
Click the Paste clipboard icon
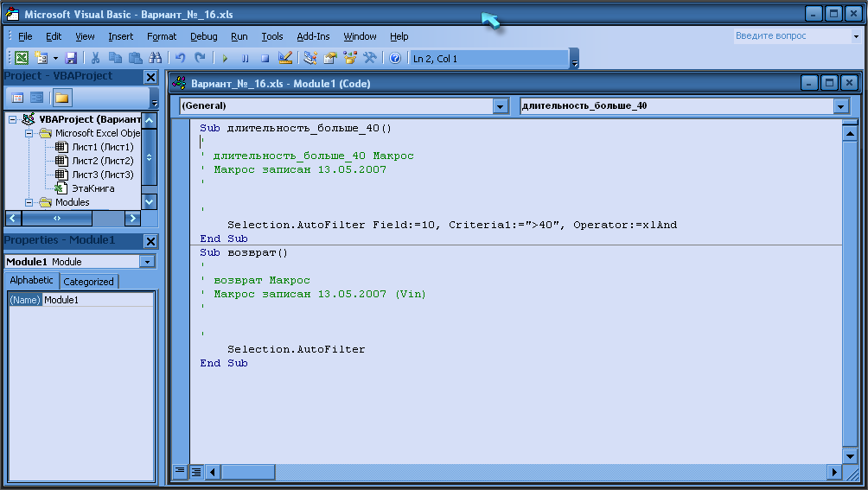(x=135, y=58)
